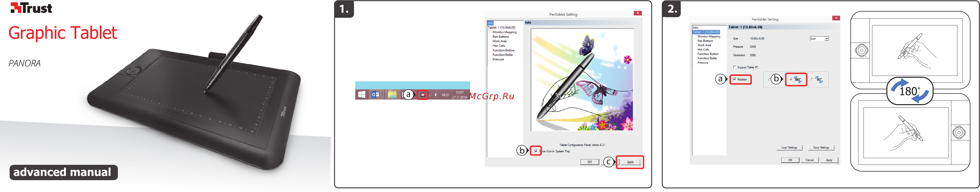Click the Load Settings button
The width and height of the screenshot is (980, 192).
pyautogui.click(x=789, y=148)
